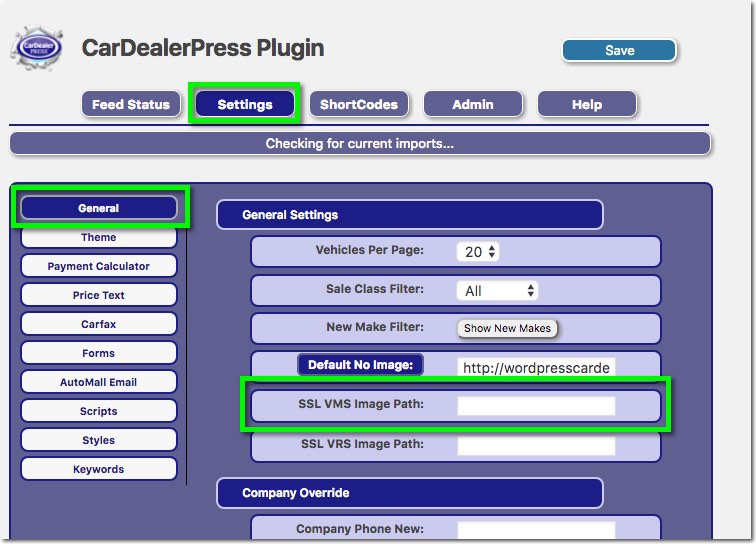Open the ShortCodes tab

point(359,104)
